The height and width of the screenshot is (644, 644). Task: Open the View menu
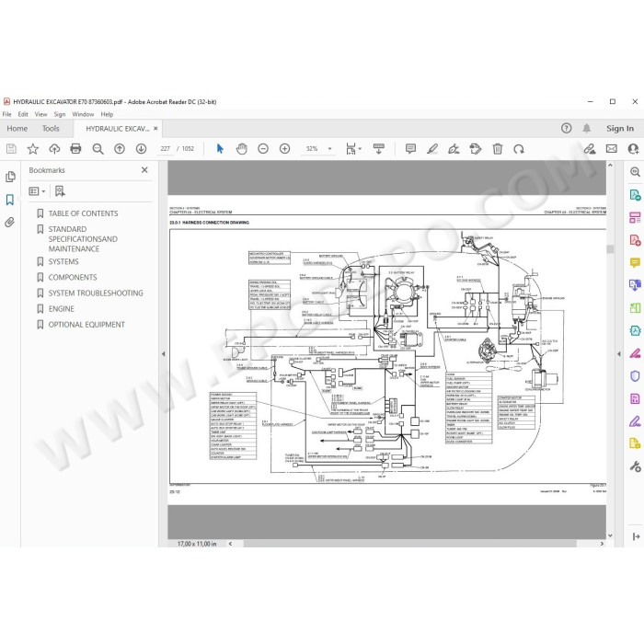click(x=40, y=114)
